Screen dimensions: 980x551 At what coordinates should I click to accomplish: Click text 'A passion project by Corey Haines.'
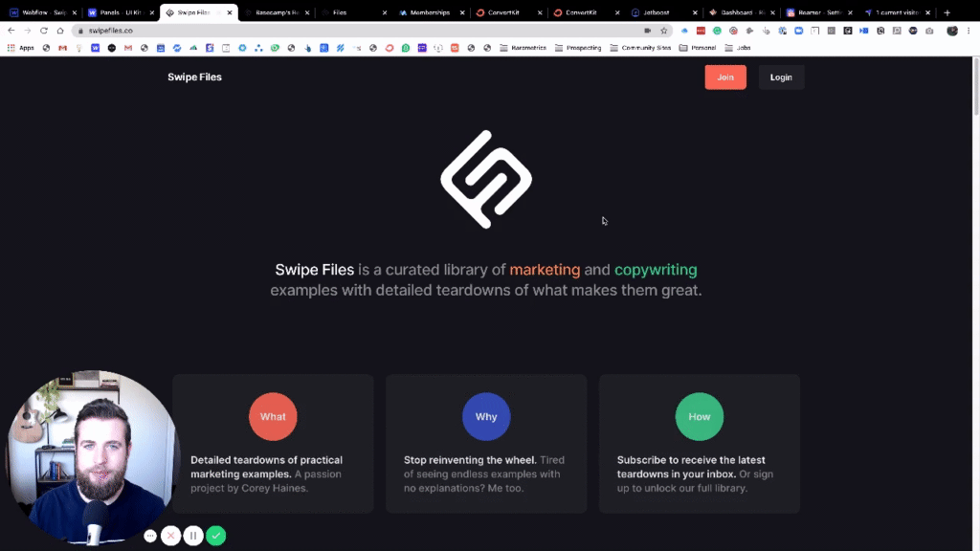click(x=267, y=481)
